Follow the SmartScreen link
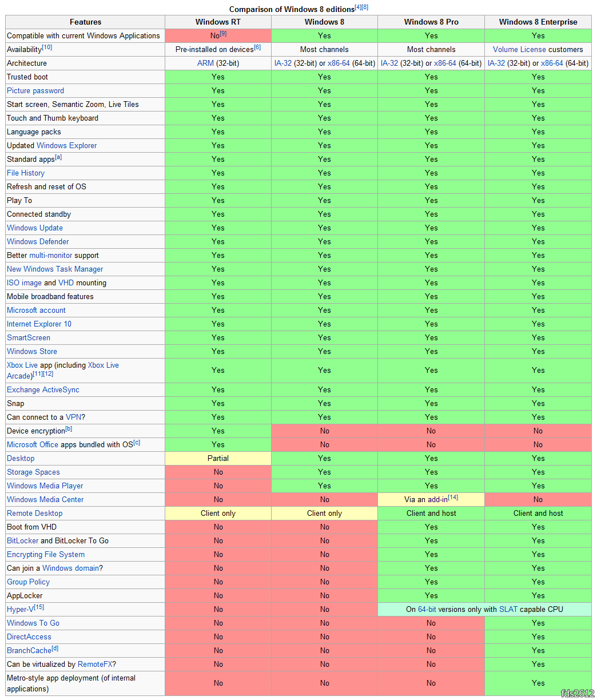The width and height of the screenshot is (597, 700). (x=29, y=337)
